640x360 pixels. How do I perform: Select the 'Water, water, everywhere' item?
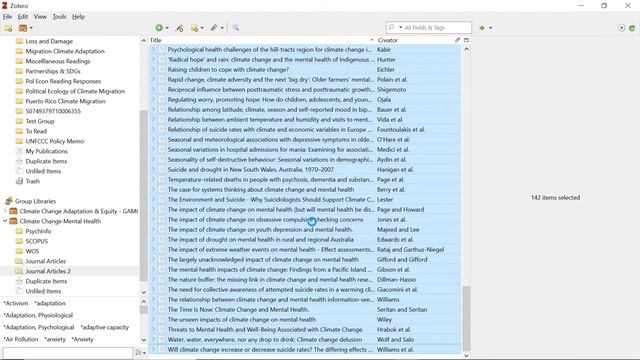[x=305, y=340]
